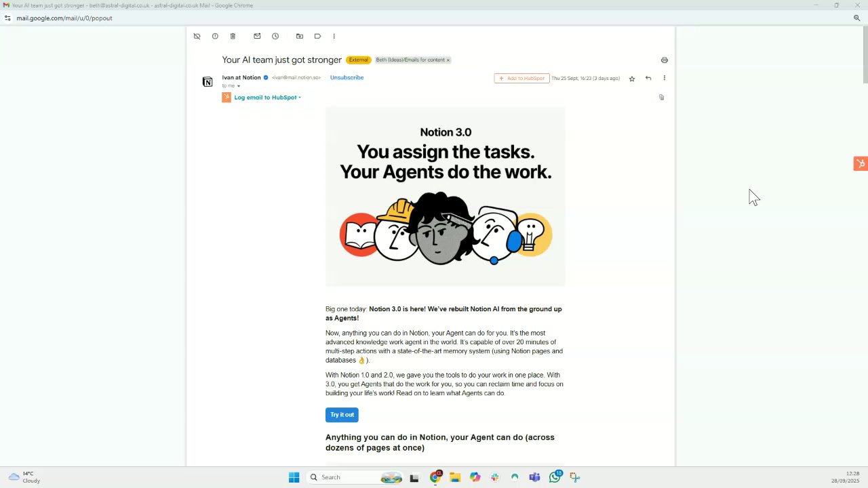Click the Unsubscribe link
Screen dimensions: 868x488
point(347,77)
